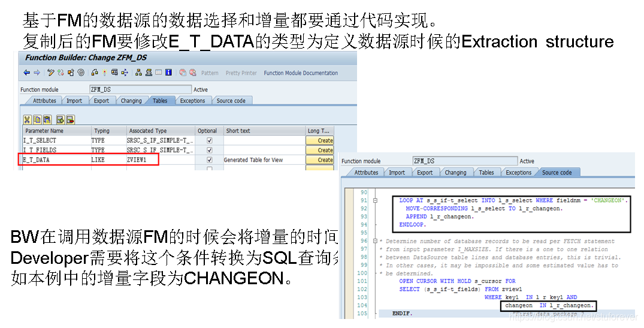
Task: Go forward with the right arrow icon
Action: coord(37,73)
